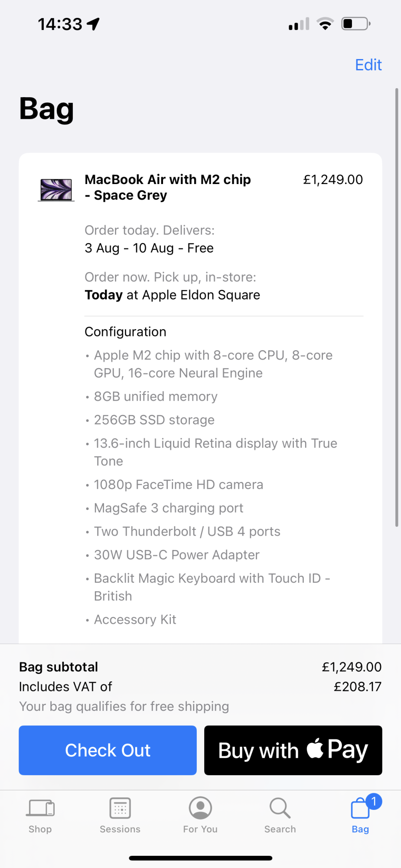Open the Shop tab icon

click(x=40, y=808)
